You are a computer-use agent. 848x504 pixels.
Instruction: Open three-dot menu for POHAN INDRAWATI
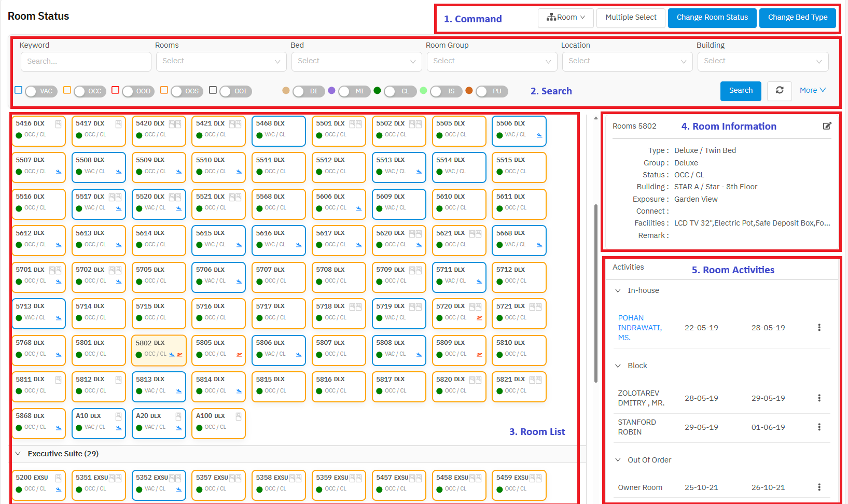(x=819, y=328)
